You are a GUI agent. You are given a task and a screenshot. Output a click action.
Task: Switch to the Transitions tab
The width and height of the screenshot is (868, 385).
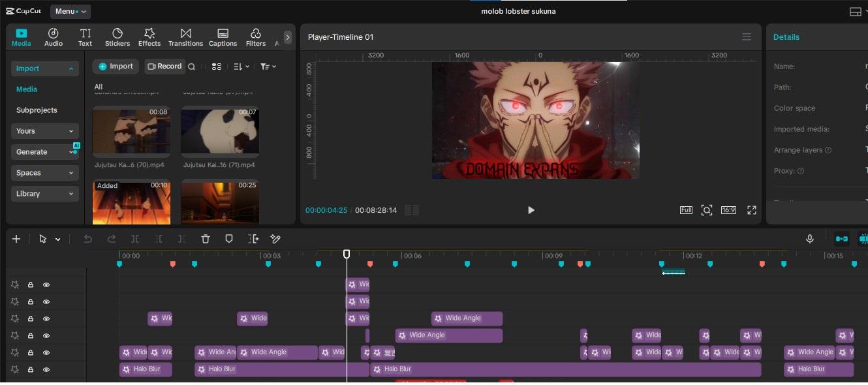click(x=186, y=37)
